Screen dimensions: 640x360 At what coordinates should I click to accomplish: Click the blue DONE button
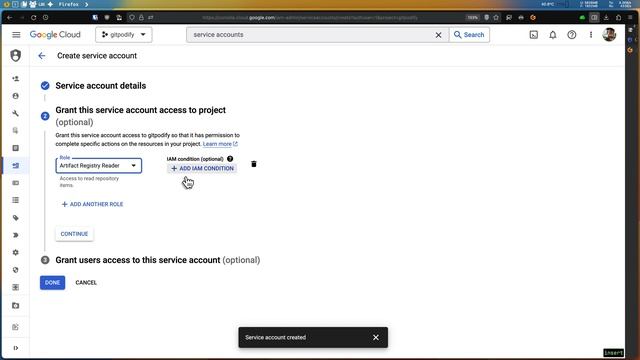52,282
